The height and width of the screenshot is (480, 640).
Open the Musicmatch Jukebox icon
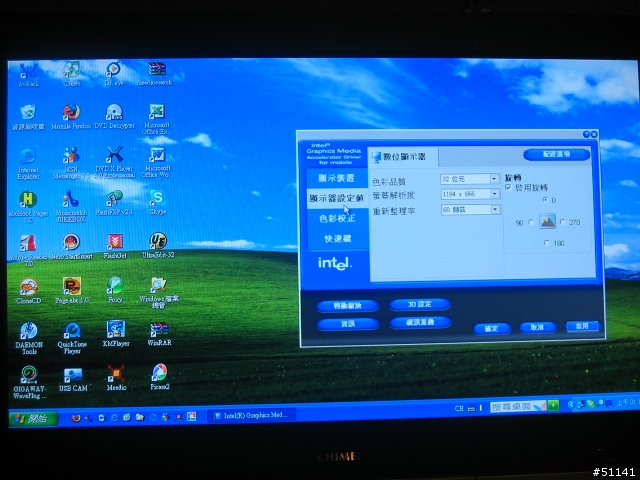pos(71,207)
